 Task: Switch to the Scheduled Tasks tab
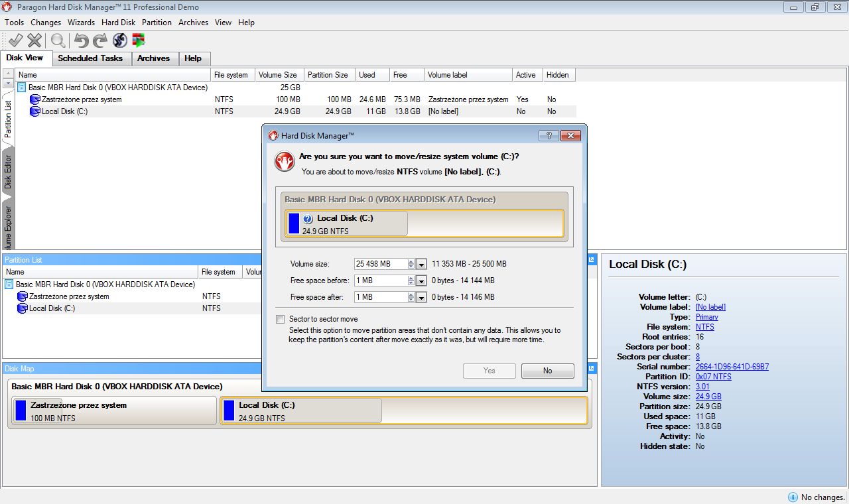(x=90, y=58)
